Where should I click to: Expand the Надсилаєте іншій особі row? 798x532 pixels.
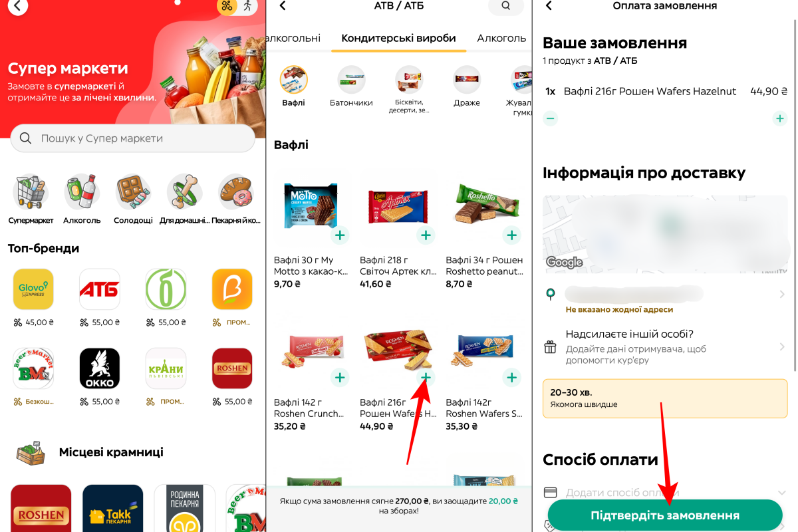665,346
